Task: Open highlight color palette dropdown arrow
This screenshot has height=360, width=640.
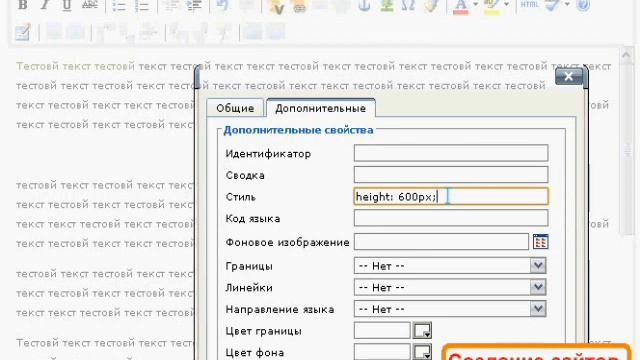Action: (x=507, y=5)
